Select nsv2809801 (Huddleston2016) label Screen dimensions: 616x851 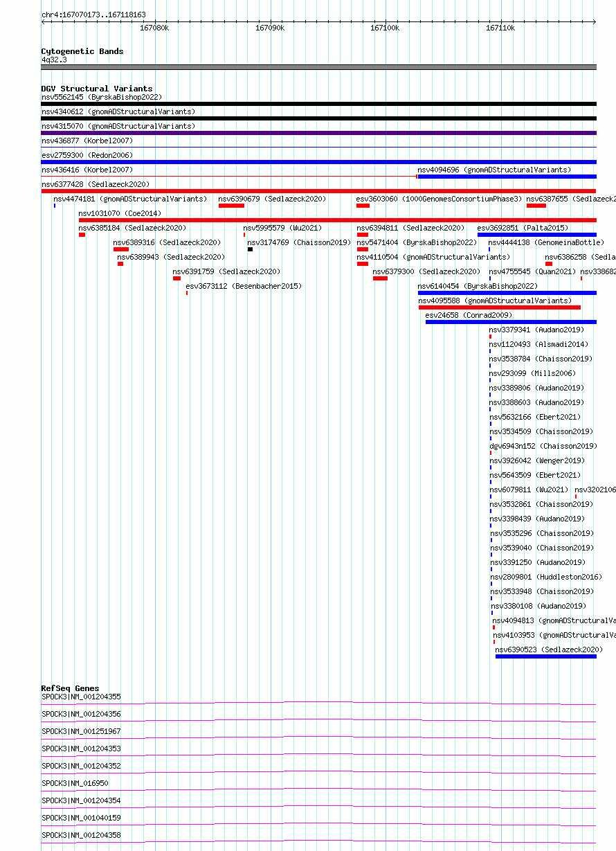(x=547, y=577)
